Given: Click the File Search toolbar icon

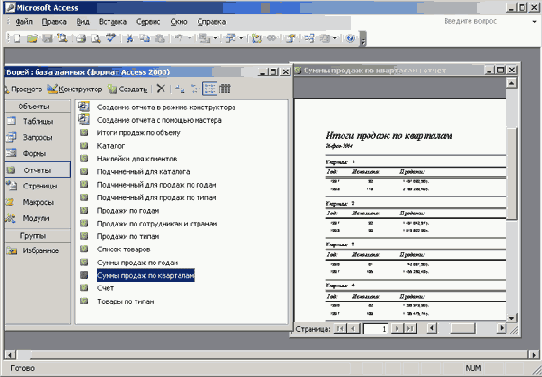Looking at the screenshot, I should click(x=63, y=38).
